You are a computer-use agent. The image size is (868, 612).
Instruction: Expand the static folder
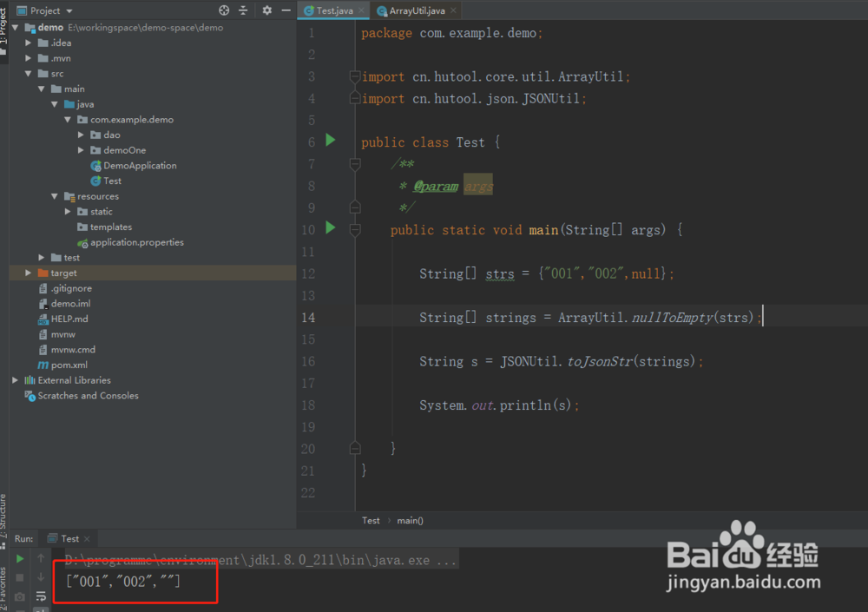click(x=68, y=212)
